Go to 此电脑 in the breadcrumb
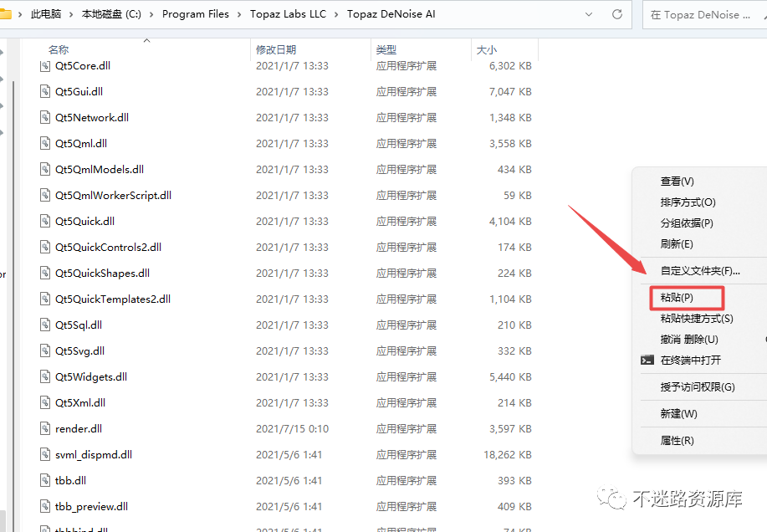Viewport: 767px width, 532px height. [x=46, y=14]
